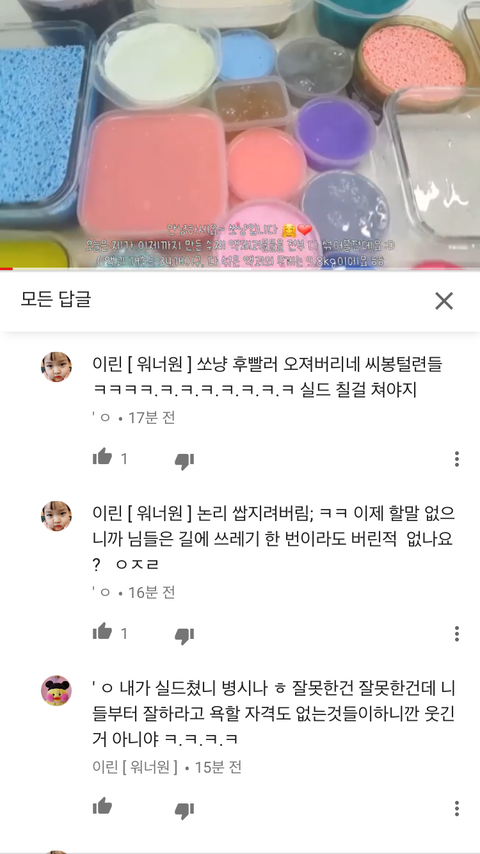Dislike the 17분 전 comment
The image size is (480, 854).
(x=184, y=460)
